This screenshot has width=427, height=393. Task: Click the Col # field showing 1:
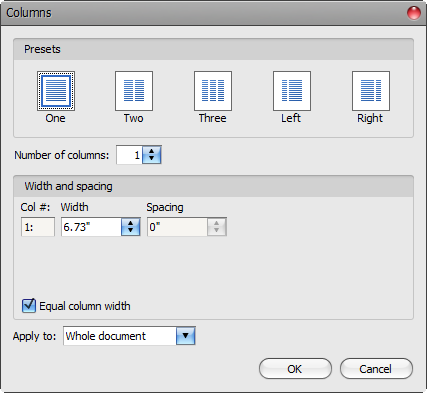click(38, 227)
